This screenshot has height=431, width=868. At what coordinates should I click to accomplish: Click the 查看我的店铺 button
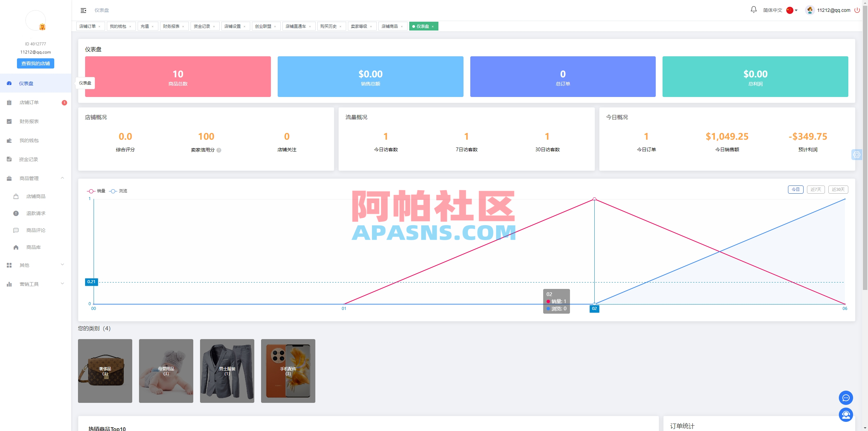pos(35,63)
